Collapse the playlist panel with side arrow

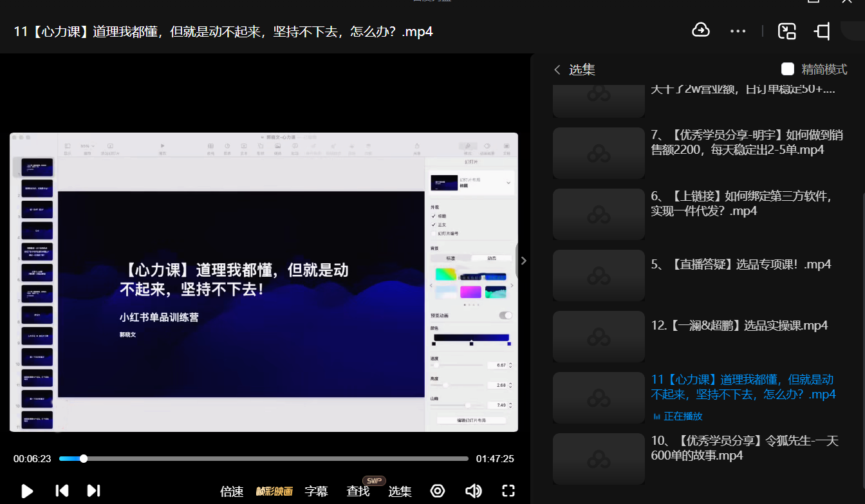523,261
